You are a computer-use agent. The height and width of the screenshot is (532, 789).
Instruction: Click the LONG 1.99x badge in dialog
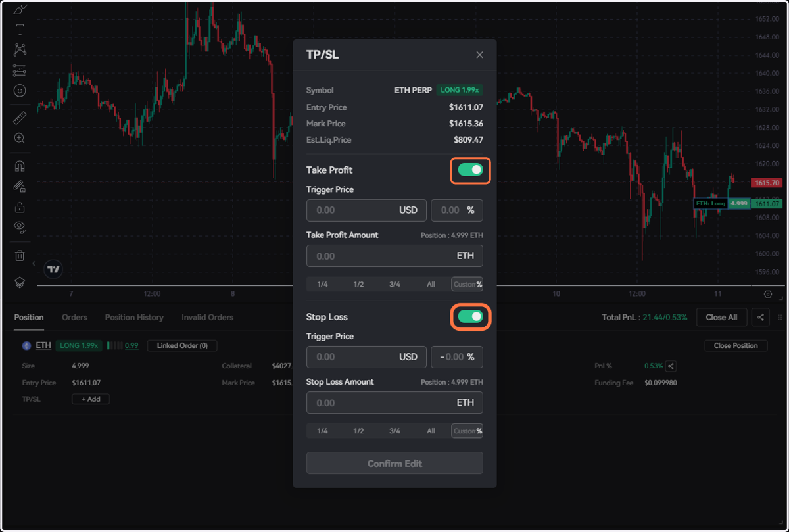tap(460, 90)
